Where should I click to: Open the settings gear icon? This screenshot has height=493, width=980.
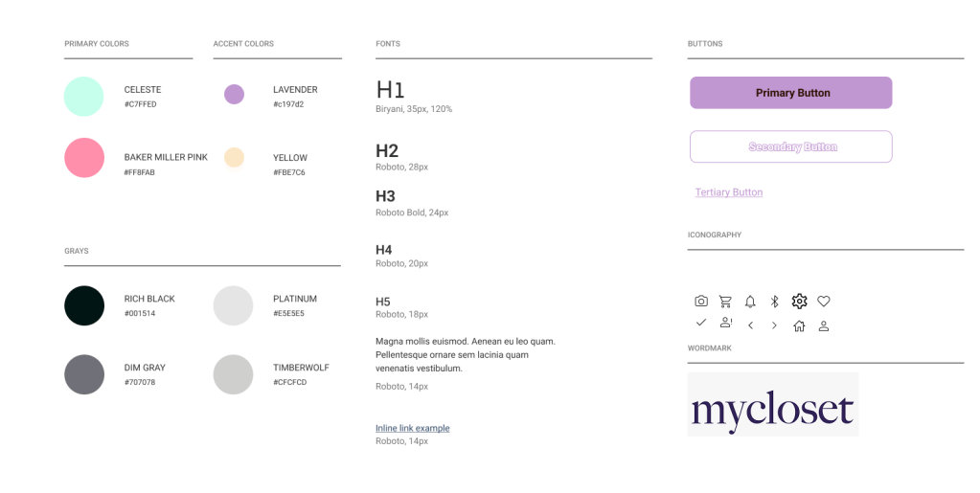click(799, 302)
